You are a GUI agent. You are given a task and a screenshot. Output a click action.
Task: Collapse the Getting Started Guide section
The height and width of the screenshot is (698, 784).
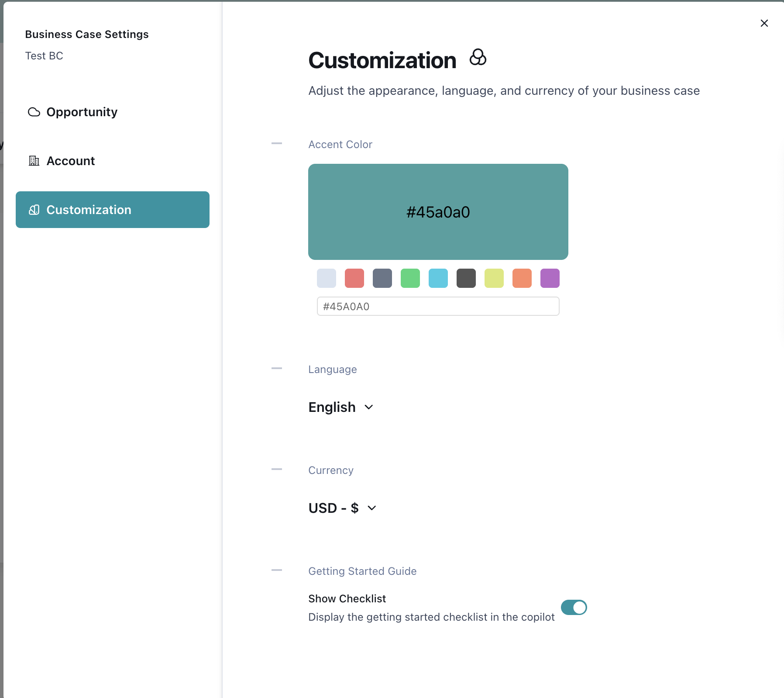[277, 570]
